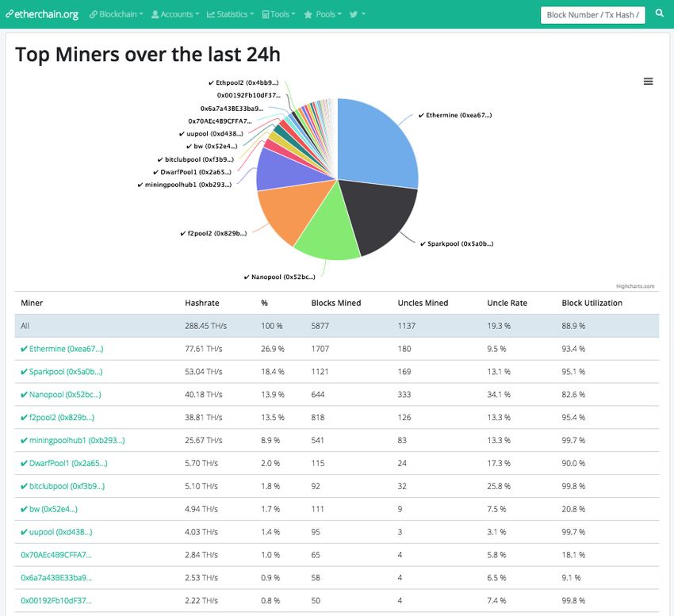The height and width of the screenshot is (616, 674).
Task: Click the Uncle Rate column header
Action: 507,303
